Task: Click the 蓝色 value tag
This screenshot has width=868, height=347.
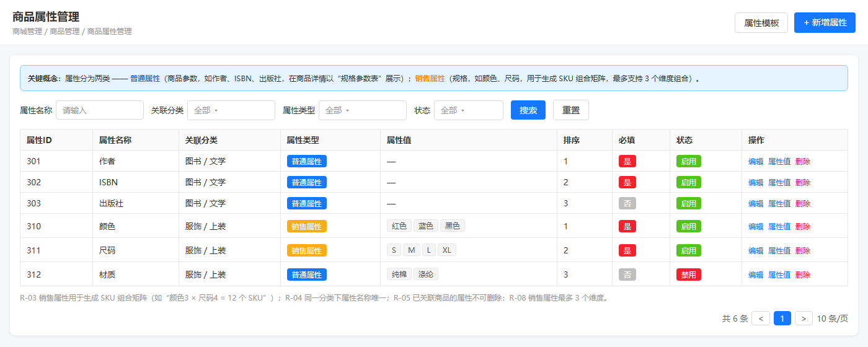Action: [x=426, y=226]
